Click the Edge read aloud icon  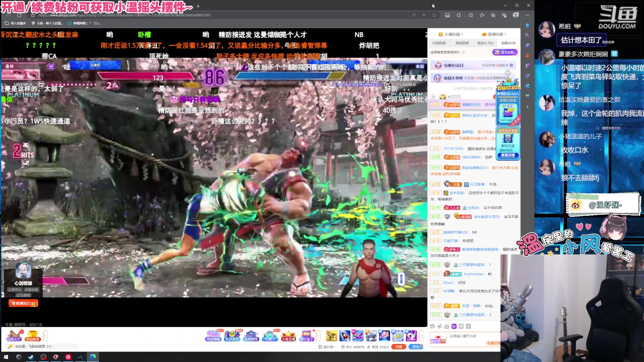click(x=414, y=15)
